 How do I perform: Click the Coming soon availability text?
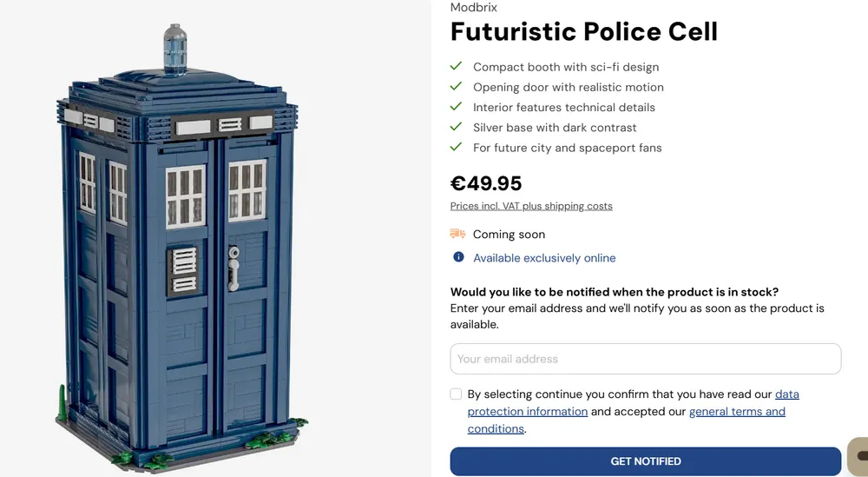coord(509,235)
